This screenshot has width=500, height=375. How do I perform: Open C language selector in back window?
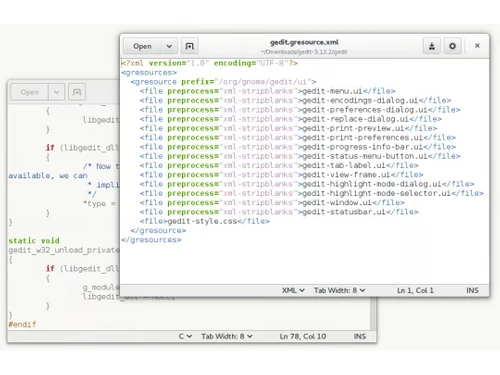[x=185, y=336]
